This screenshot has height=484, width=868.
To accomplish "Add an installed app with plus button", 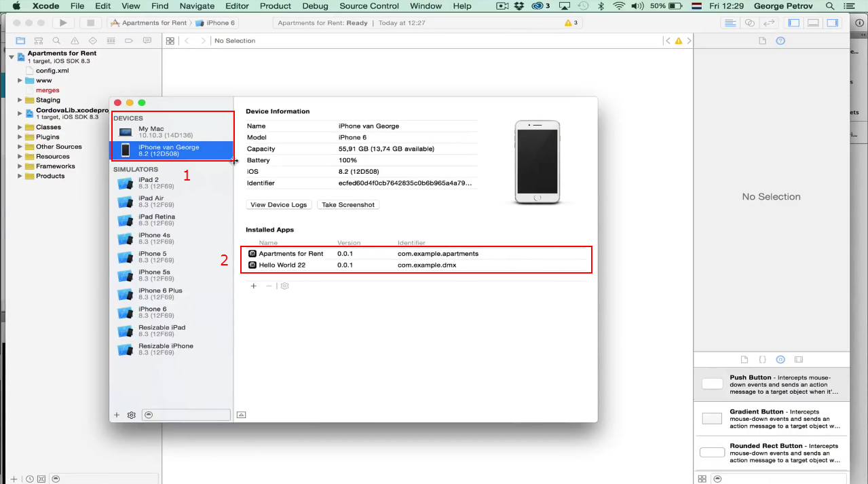I will 254,286.
